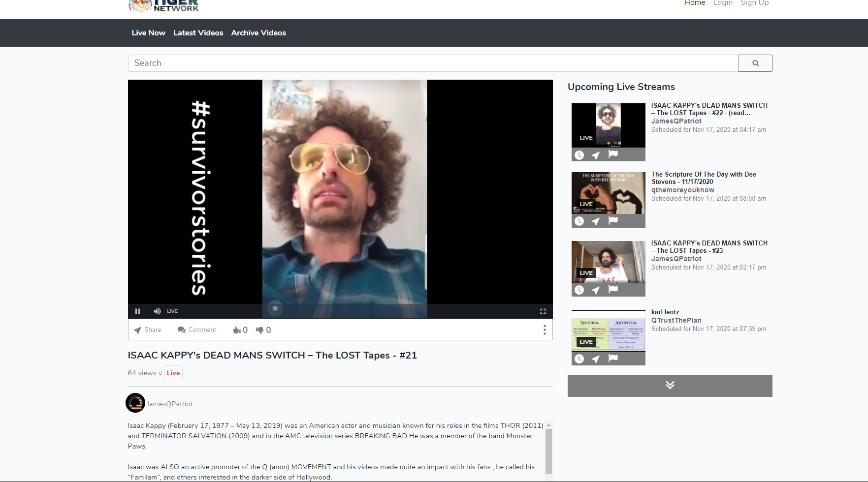Click the red Live badge

(173, 373)
